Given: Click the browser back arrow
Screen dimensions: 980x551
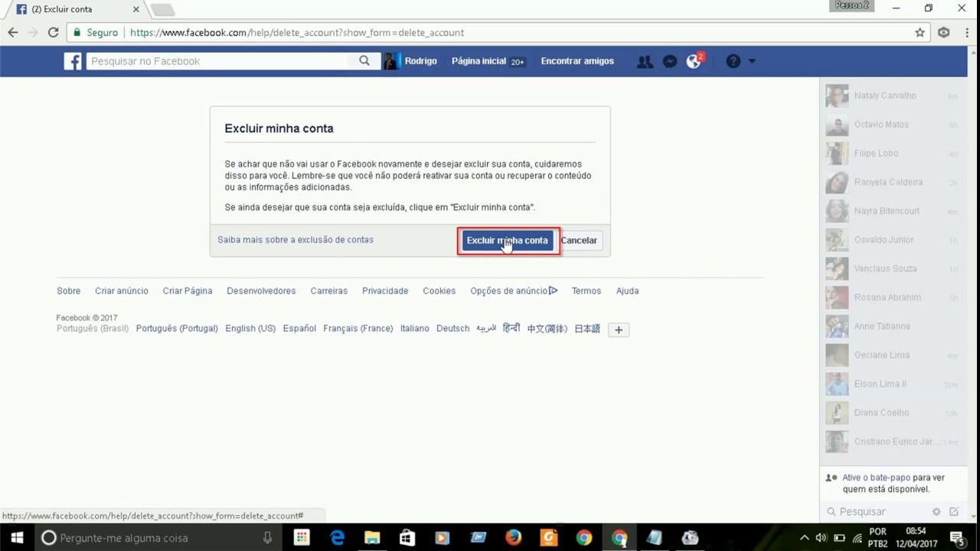Looking at the screenshot, I should [x=12, y=33].
